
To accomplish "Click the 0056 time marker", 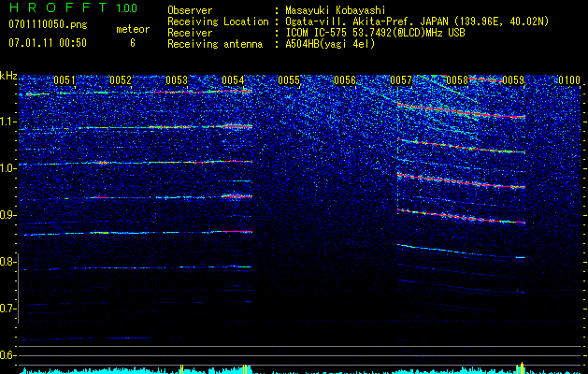I will point(345,80).
